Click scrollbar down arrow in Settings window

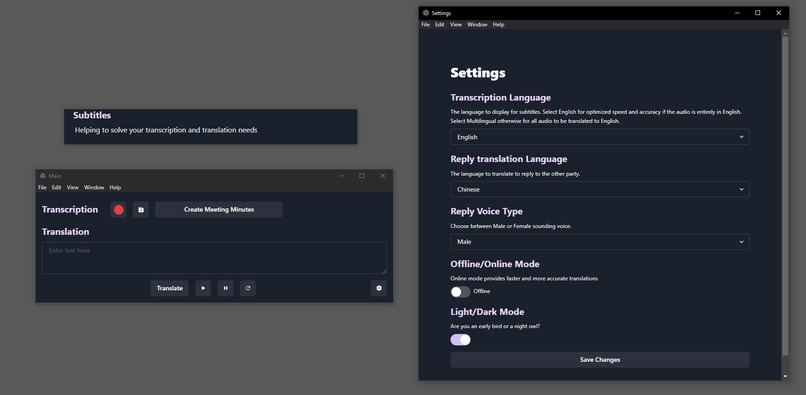coord(785,376)
